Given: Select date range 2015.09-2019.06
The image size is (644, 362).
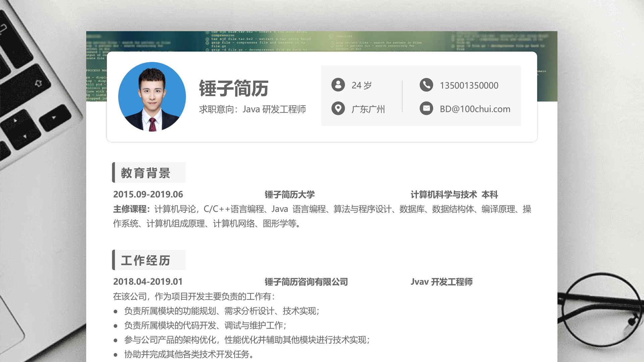Looking at the screenshot, I should (148, 194).
